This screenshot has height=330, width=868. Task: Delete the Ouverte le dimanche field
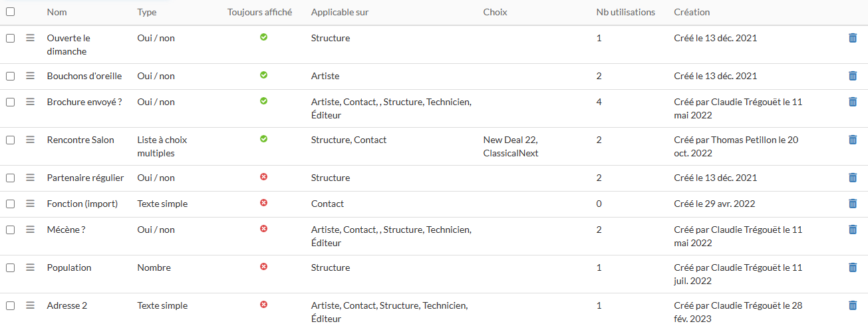tap(853, 38)
